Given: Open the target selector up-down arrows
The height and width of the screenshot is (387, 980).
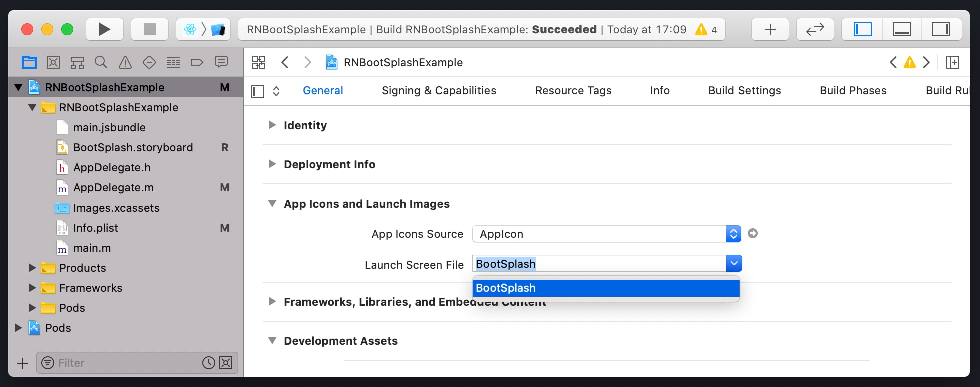Looking at the screenshot, I should pos(276,91).
